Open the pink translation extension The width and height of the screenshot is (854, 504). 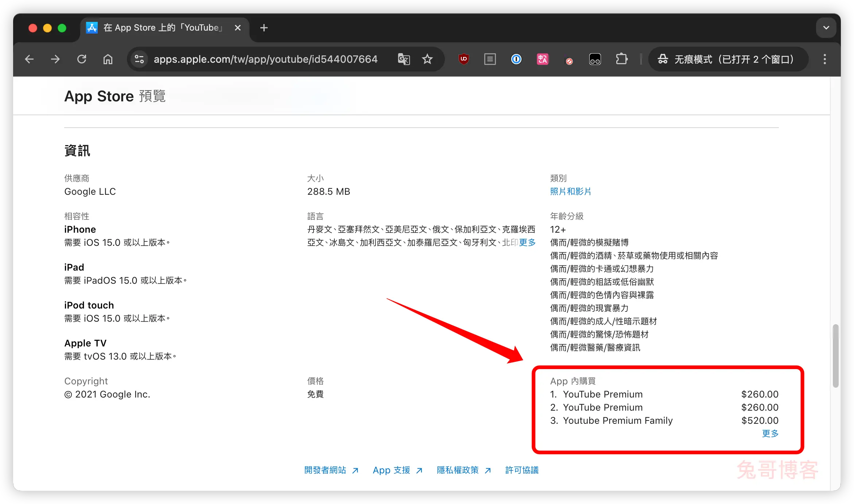click(x=542, y=59)
